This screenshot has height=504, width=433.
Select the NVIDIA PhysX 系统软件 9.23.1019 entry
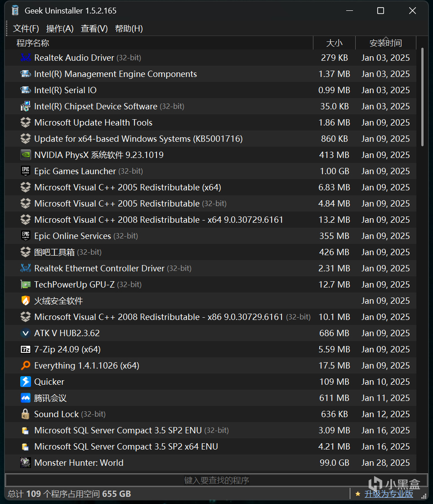(x=99, y=155)
